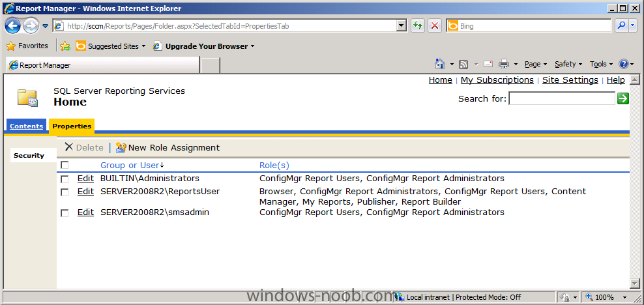This screenshot has width=644, height=305.
Task: Click the Print printer icon
Action: pyautogui.click(x=504, y=64)
